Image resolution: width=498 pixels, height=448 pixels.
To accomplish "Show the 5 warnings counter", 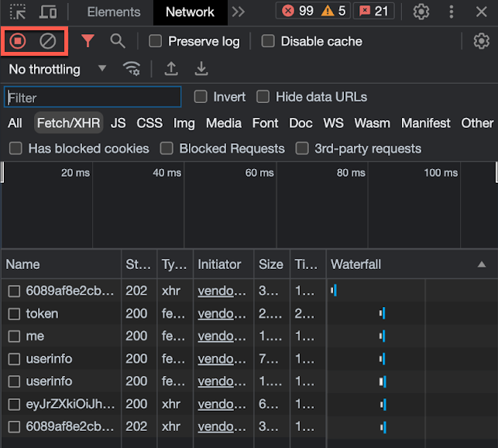I will (333, 11).
